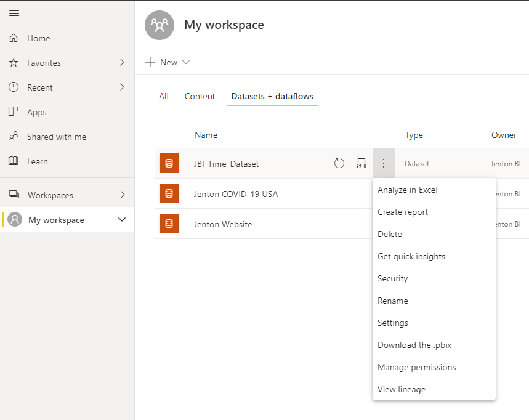Click the My workspace header group icon

[160, 25]
